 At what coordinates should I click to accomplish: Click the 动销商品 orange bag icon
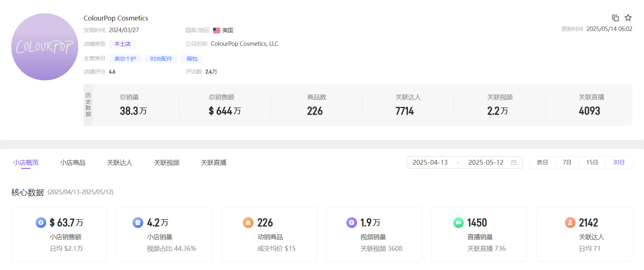tap(248, 222)
